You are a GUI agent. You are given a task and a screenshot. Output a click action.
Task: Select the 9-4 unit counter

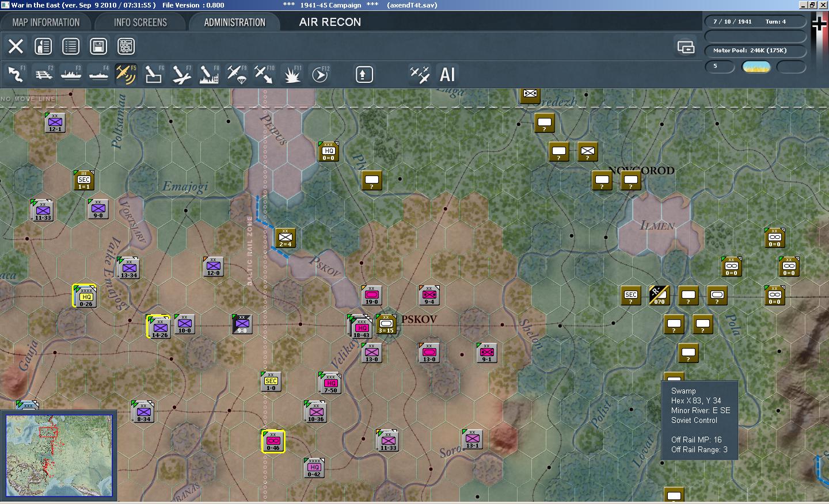pyautogui.click(x=429, y=295)
